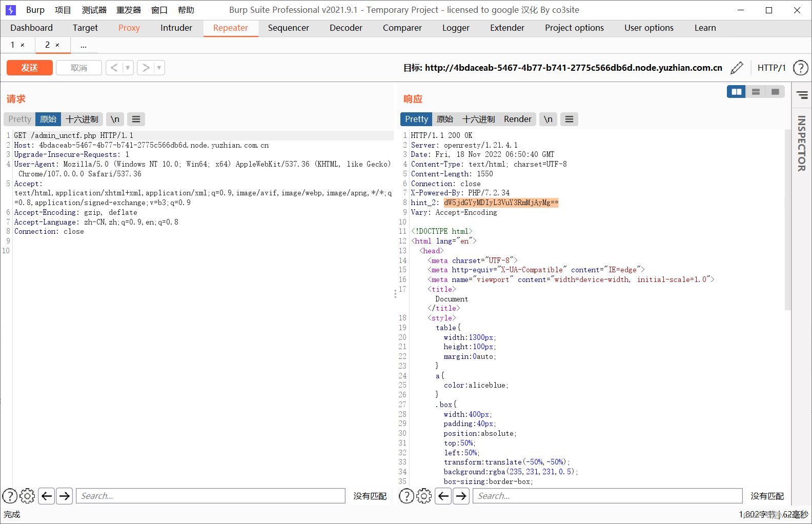Image resolution: width=812 pixels, height=524 pixels.
Task: Switch response view to 原始
Action: (445, 119)
